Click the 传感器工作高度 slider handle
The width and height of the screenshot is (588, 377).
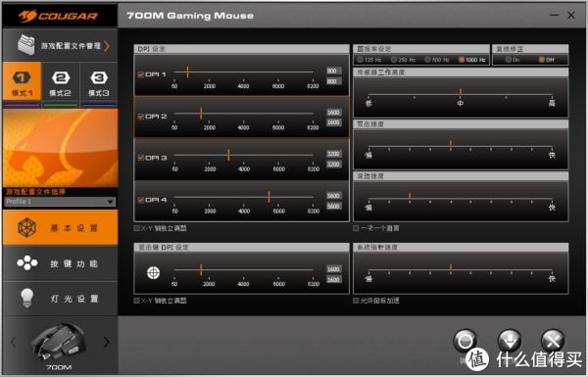461,91
